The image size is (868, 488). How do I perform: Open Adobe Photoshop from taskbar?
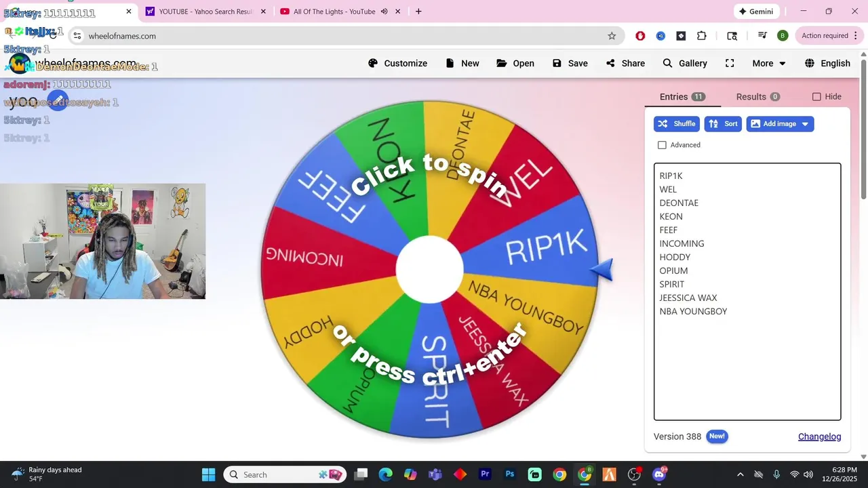[x=509, y=474]
